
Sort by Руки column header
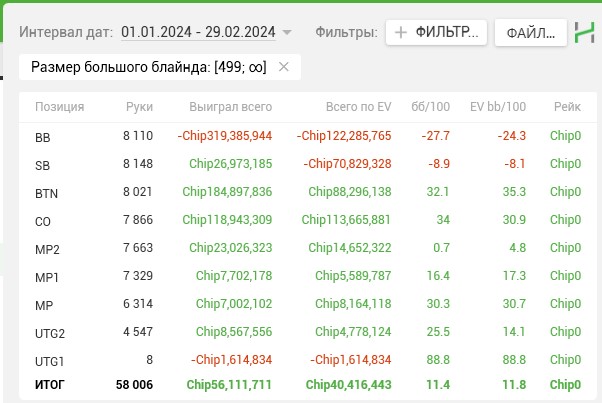pos(139,107)
